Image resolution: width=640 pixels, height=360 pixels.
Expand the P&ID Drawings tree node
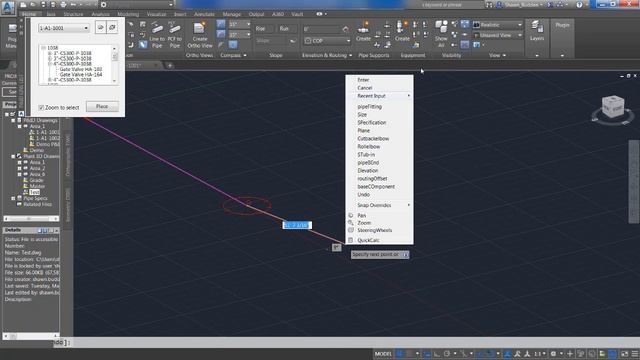tap(13, 120)
